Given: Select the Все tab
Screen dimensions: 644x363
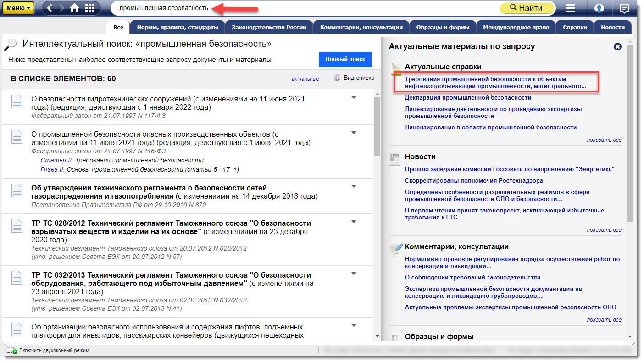Looking at the screenshot, I should [118, 27].
